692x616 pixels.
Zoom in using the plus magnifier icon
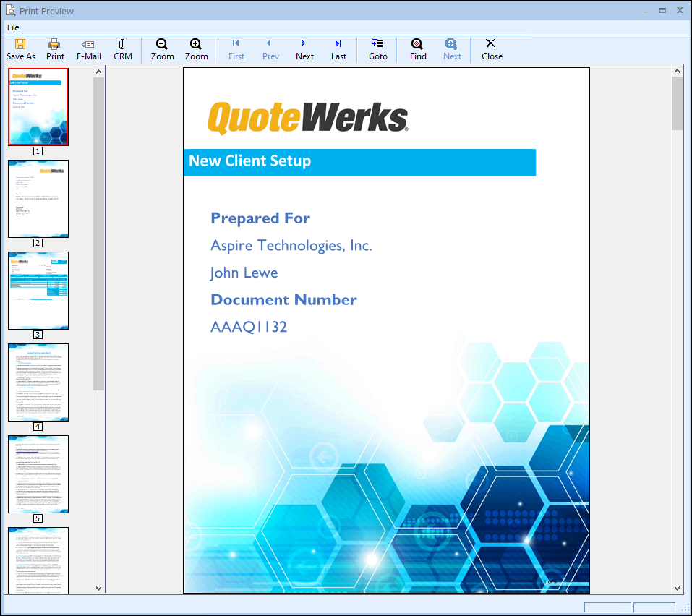196,44
